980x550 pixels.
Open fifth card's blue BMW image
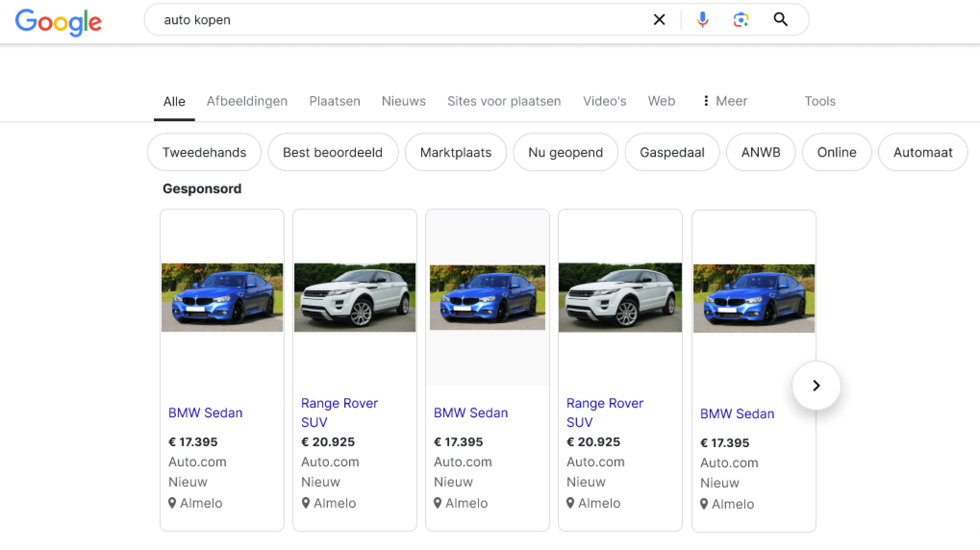coord(754,298)
